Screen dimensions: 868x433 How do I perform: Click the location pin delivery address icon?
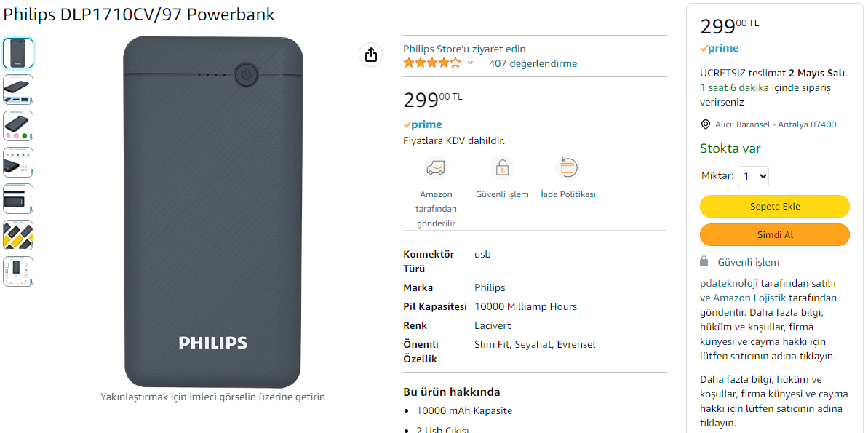(x=705, y=124)
